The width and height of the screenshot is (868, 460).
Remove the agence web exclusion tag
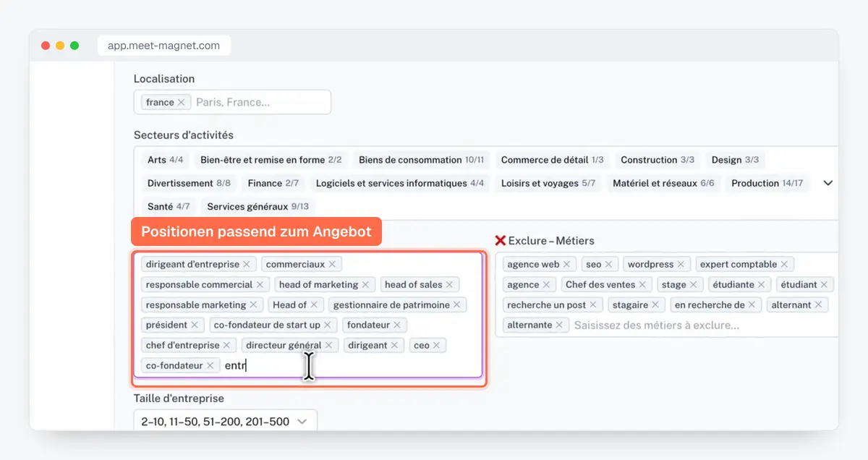tap(566, 265)
